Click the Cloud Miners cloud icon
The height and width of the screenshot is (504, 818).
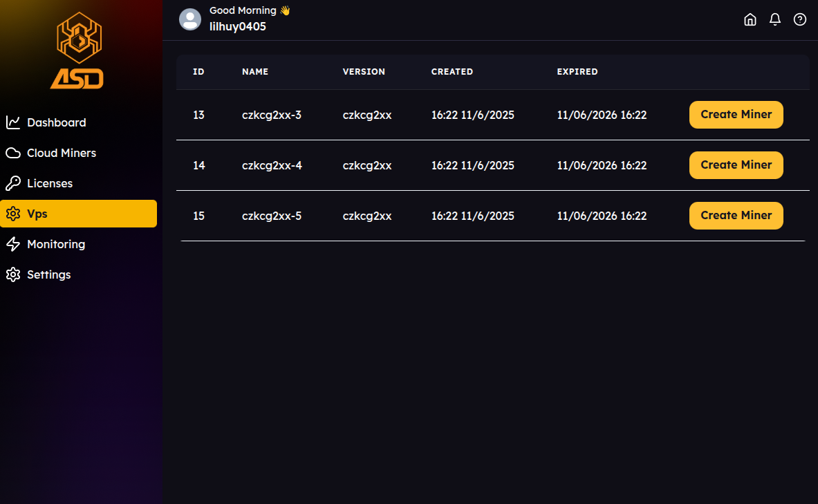(x=13, y=153)
